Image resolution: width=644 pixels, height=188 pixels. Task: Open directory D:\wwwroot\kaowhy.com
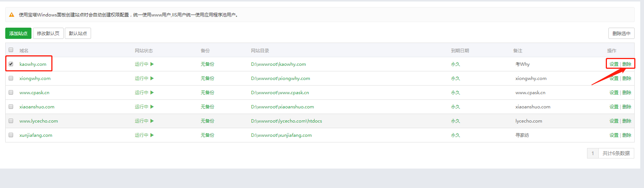tap(278, 64)
